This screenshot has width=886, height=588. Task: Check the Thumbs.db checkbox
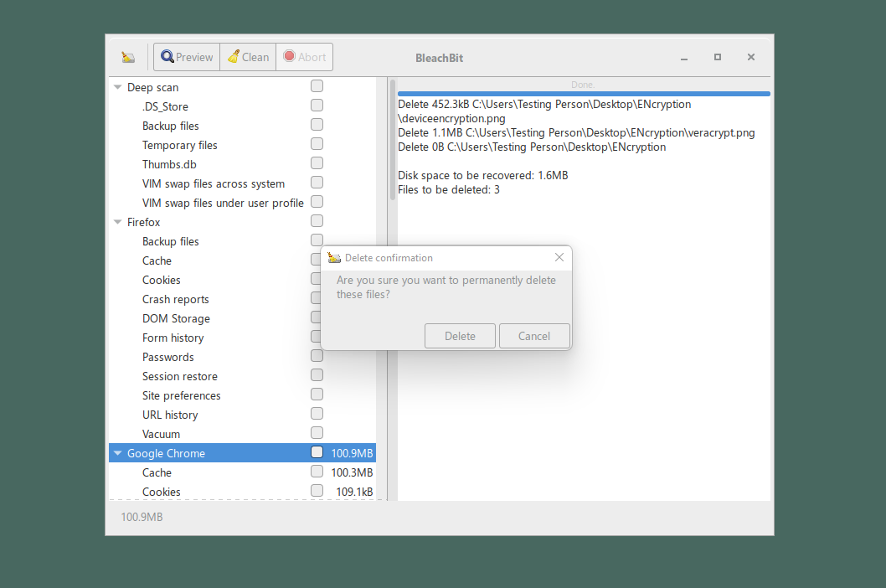pos(317,162)
